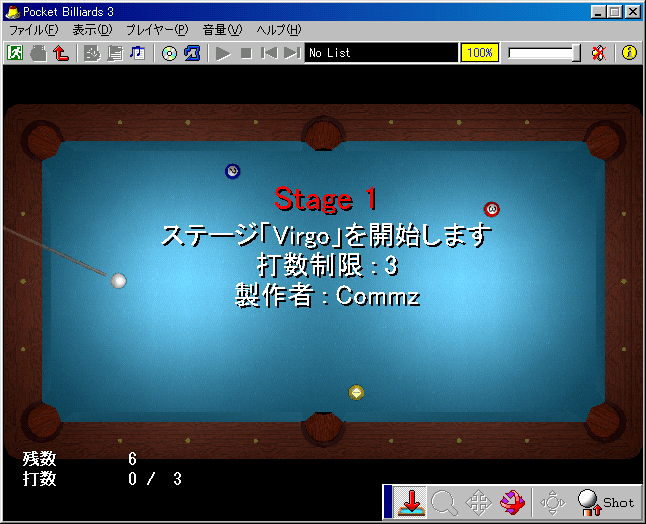Click the yellow 100% indicator
Viewport: 646px width, 524px height.
coord(480,53)
